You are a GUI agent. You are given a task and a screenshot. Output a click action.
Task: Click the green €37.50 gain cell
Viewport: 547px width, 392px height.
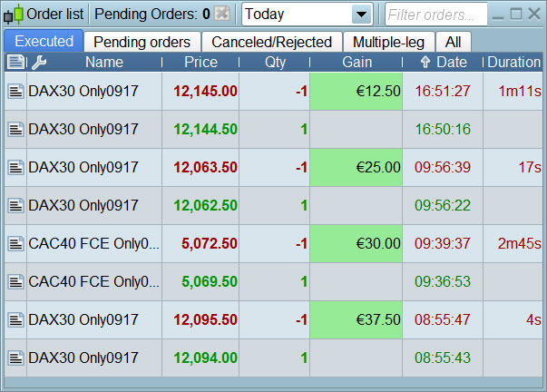click(357, 320)
